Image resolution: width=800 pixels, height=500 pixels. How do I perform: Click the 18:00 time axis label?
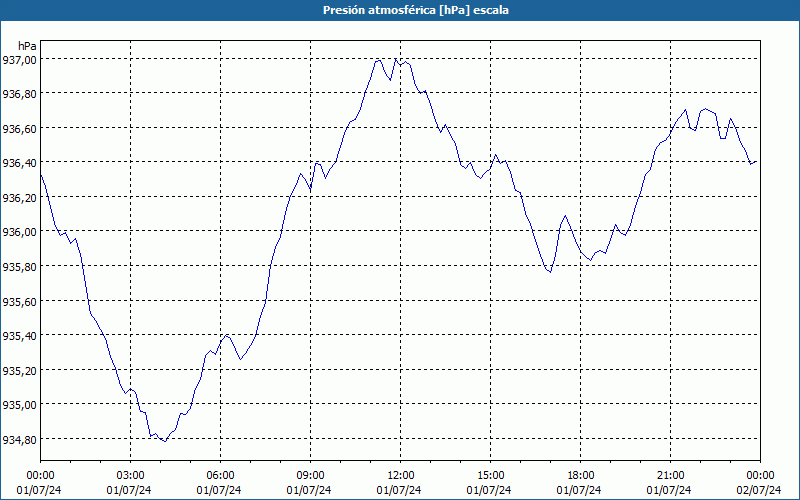pos(581,476)
